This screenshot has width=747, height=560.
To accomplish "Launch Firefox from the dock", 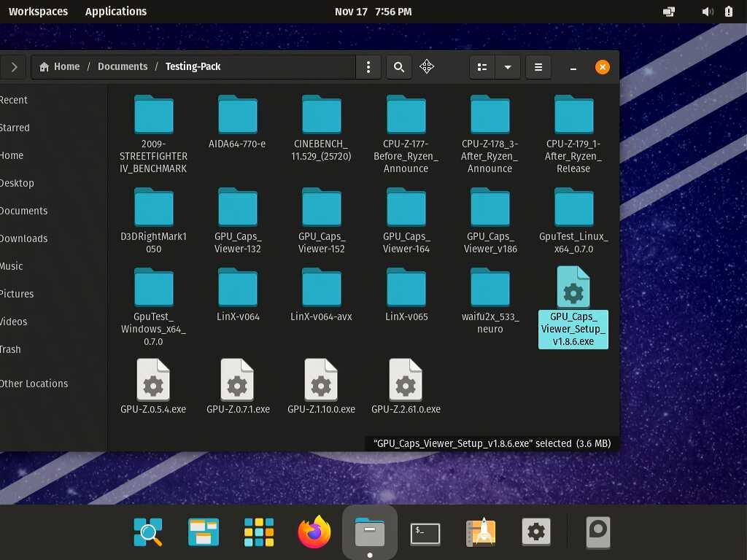I will pos(314,532).
